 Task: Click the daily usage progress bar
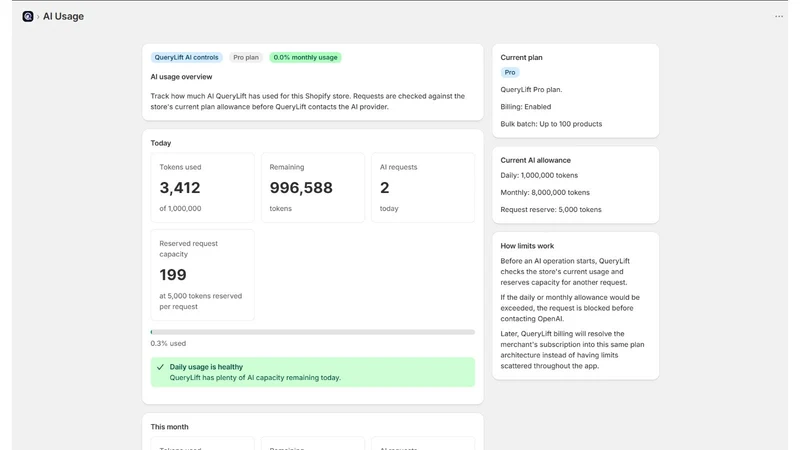click(x=313, y=332)
